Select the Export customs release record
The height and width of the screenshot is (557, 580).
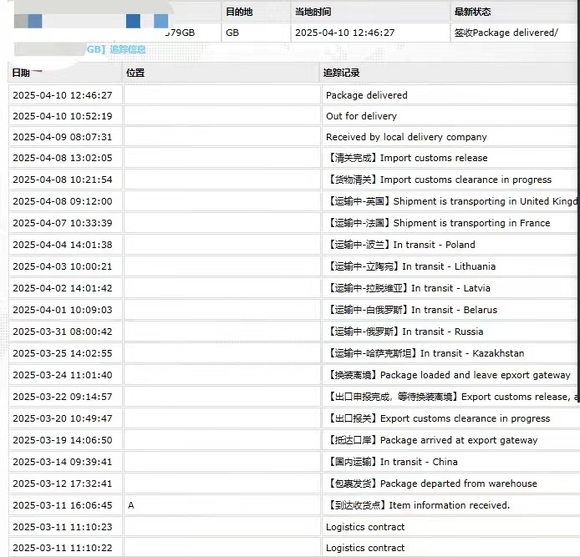pyautogui.click(x=452, y=397)
